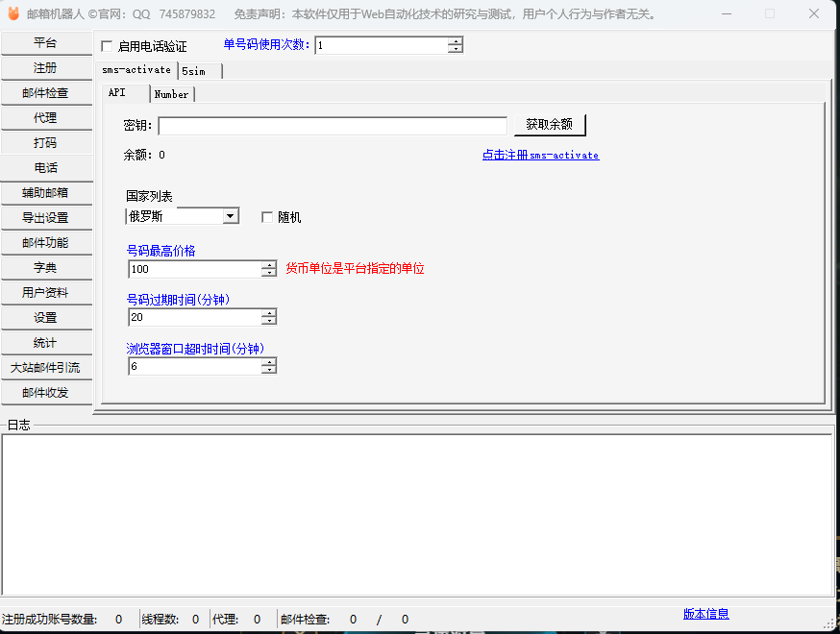Open the 注册 section in sidebar
Image resolution: width=840 pixels, height=634 pixels.
[46, 68]
